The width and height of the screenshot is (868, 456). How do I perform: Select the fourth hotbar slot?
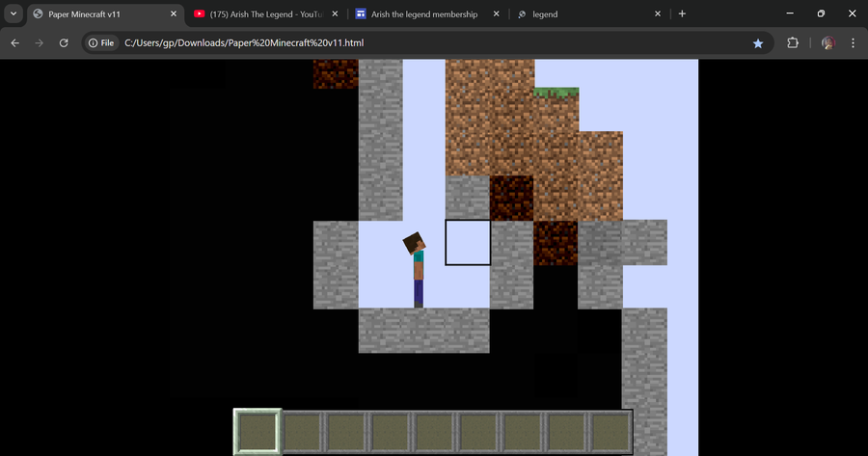tap(391, 431)
